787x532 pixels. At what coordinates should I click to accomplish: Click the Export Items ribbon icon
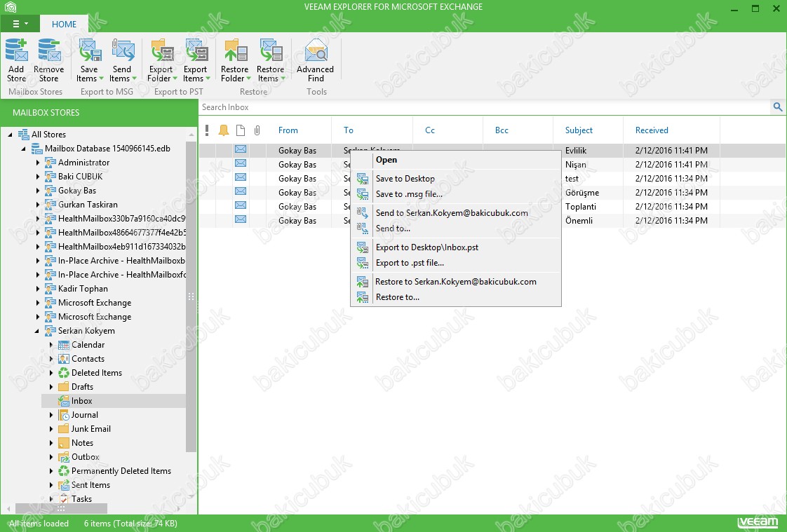pyautogui.click(x=196, y=50)
